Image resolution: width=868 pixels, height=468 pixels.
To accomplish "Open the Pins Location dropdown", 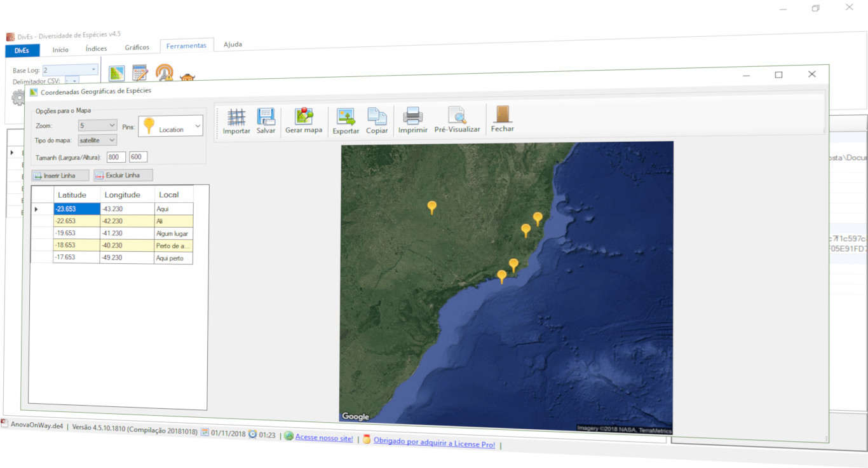I will [171, 126].
